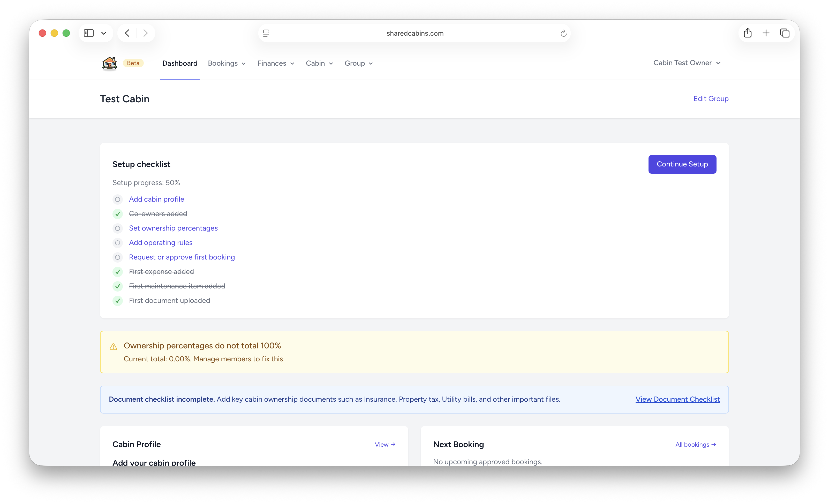The width and height of the screenshot is (829, 504).
Task: Open Request or approve first booking link
Action: click(x=182, y=257)
